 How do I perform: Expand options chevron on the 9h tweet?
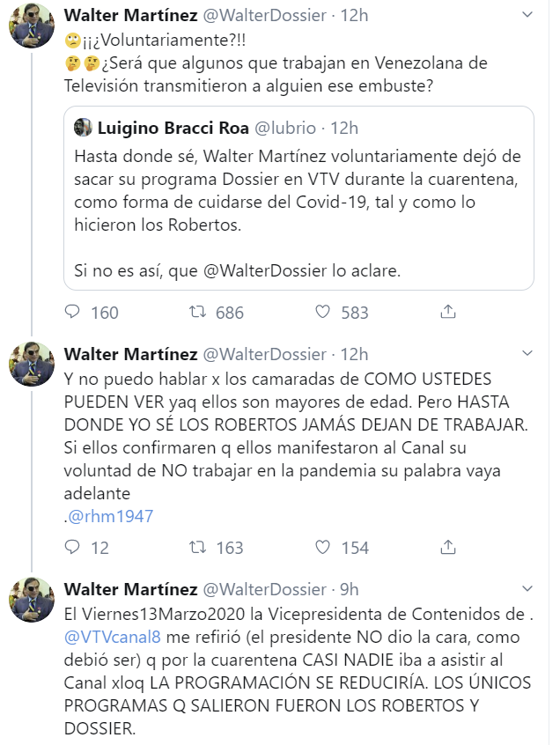pyautogui.click(x=527, y=589)
